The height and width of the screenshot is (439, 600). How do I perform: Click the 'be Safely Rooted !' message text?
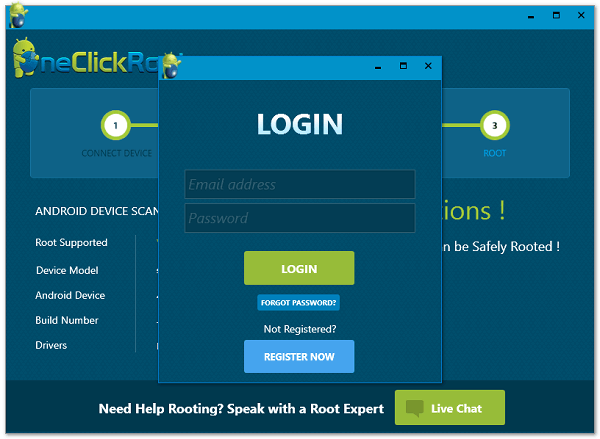pos(507,247)
